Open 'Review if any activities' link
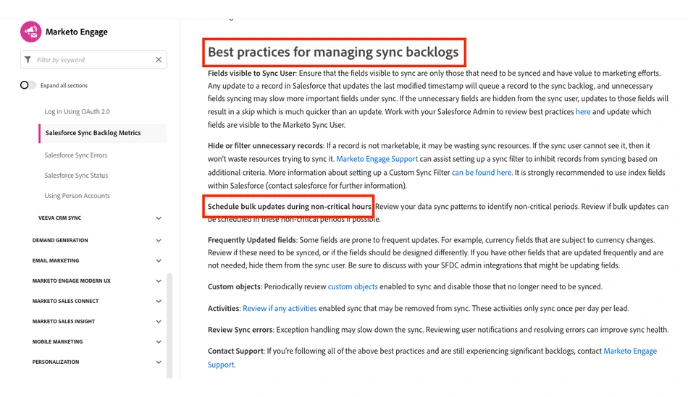Screen dimensions: 688x397 click(x=280, y=308)
